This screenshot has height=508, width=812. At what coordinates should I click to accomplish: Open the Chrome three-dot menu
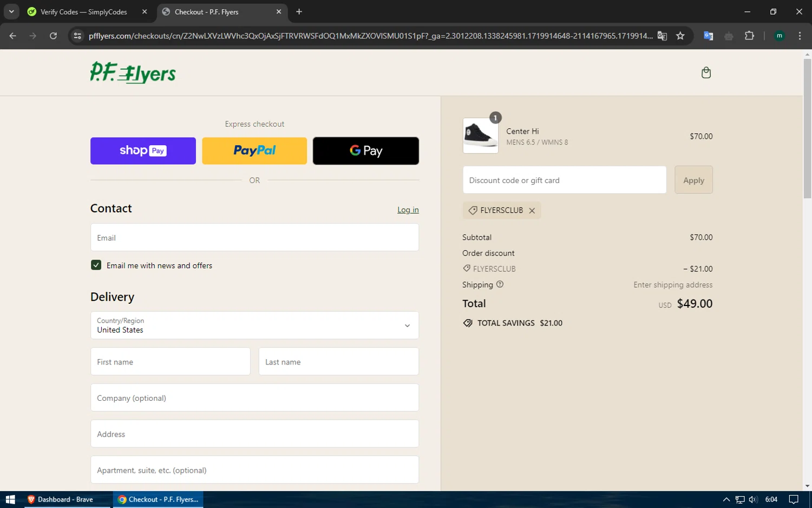[x=800, y=36]
